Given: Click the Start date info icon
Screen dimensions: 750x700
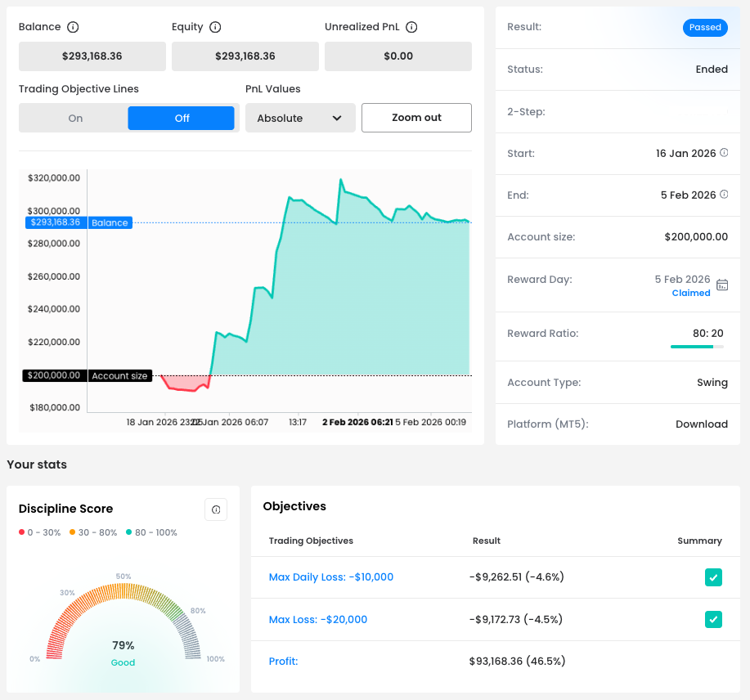Looking at the screenshot, I should pyautogui.click(x=724, y=153).
